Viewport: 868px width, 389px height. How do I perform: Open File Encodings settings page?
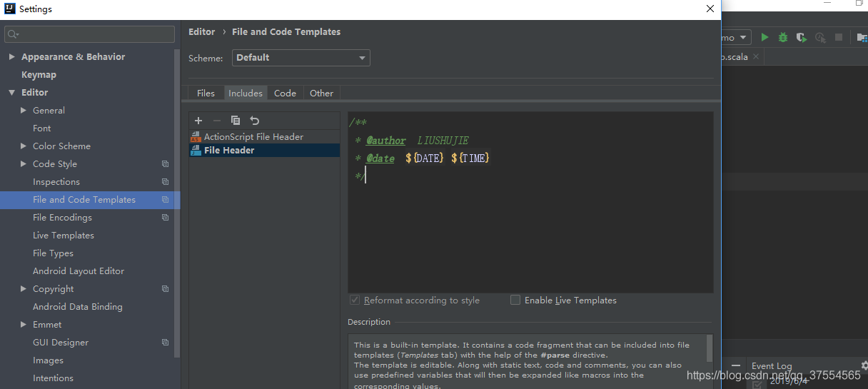click(x=62, y=217)
